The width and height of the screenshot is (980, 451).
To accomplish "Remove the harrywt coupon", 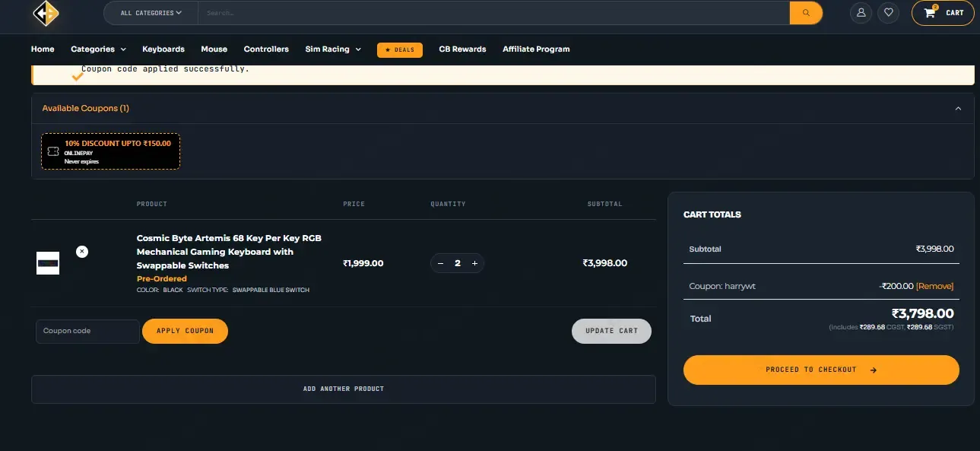I will pos(934,286).
